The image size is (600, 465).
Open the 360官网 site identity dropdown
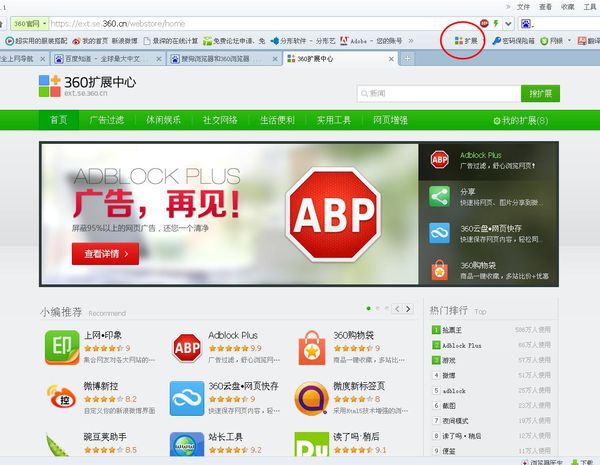(29, 24)
